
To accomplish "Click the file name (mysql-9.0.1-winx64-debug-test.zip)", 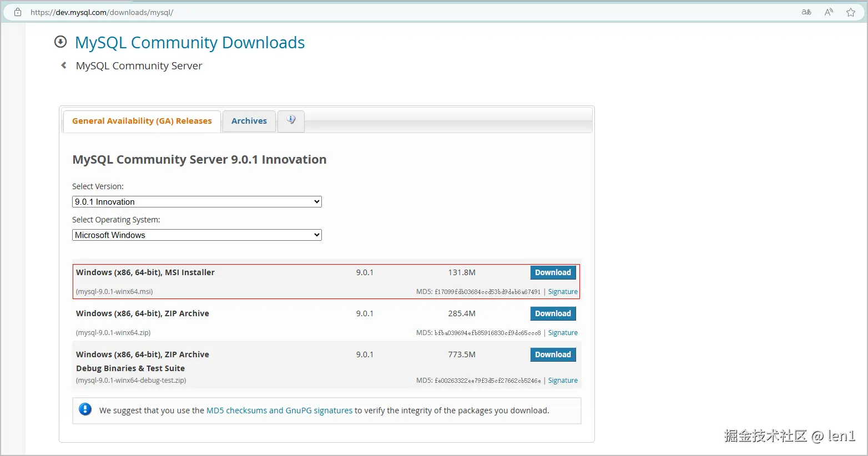I will 131,381.
